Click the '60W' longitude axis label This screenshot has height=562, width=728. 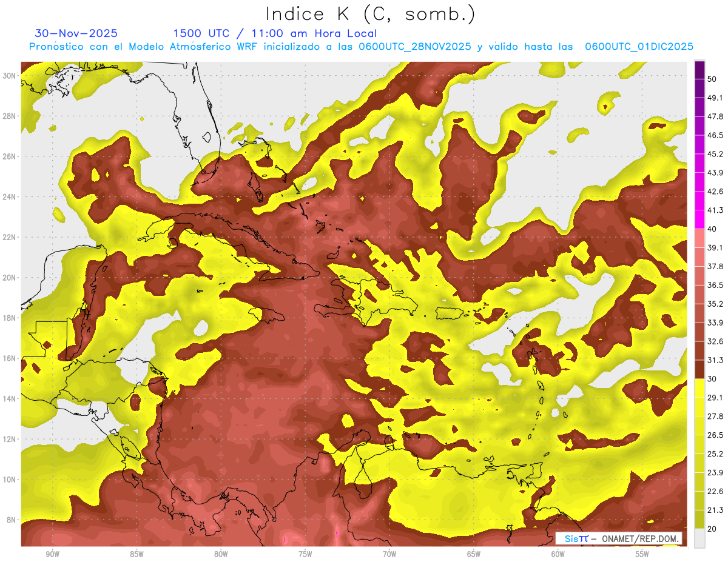click(558, 554)
